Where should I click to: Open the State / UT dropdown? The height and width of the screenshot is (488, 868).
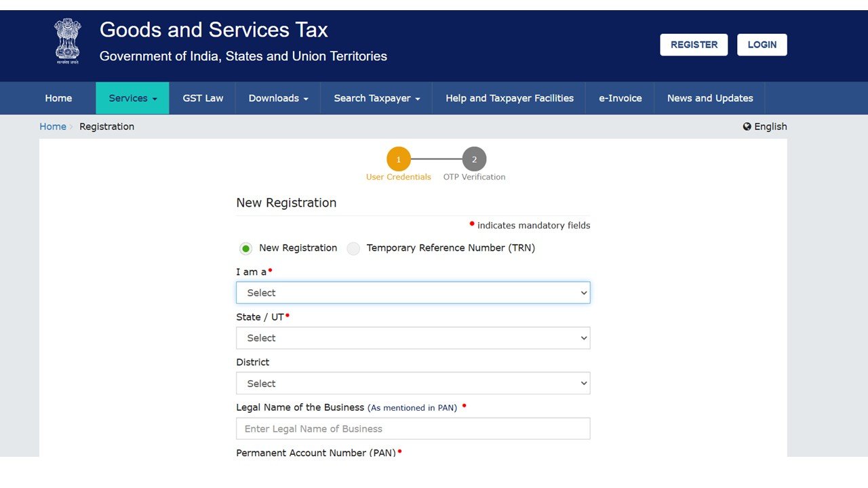(413, 338)
